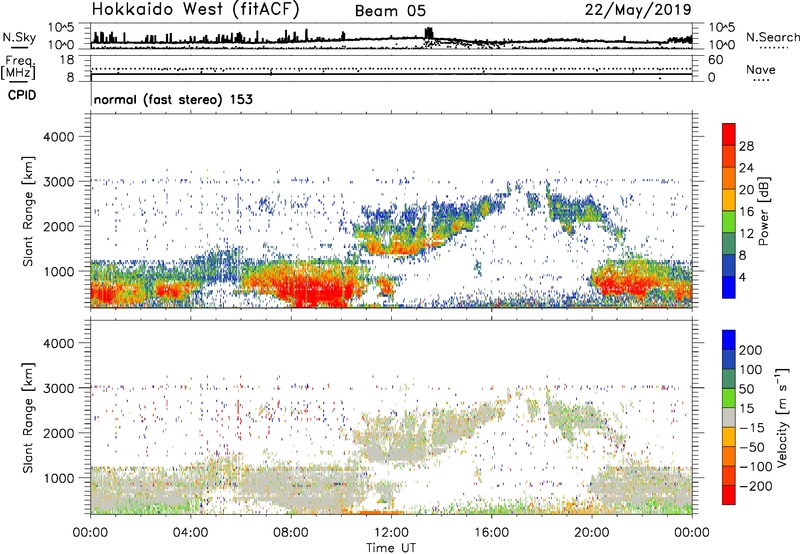This screenshot has height=554, width=800.
Task: Click the 60 tick on Nave axis
Action: (716, 60)
